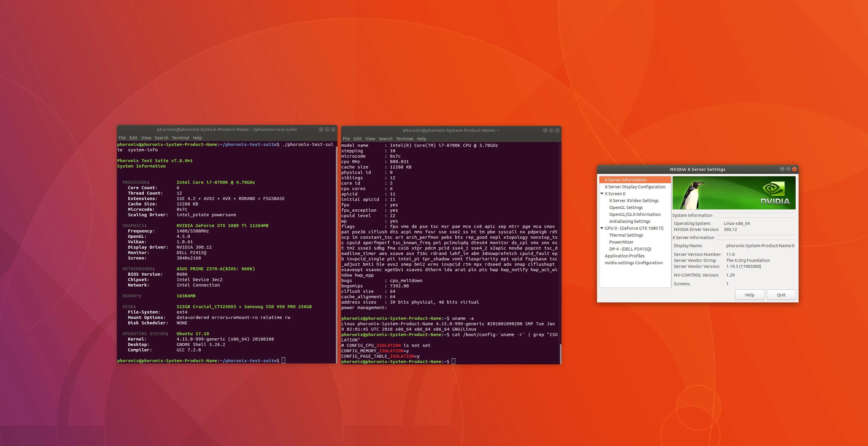Screen dimensions: 868x446
Task: Select X Server Display Configuration
Action: pyautogui.click(x=635, y=187)
